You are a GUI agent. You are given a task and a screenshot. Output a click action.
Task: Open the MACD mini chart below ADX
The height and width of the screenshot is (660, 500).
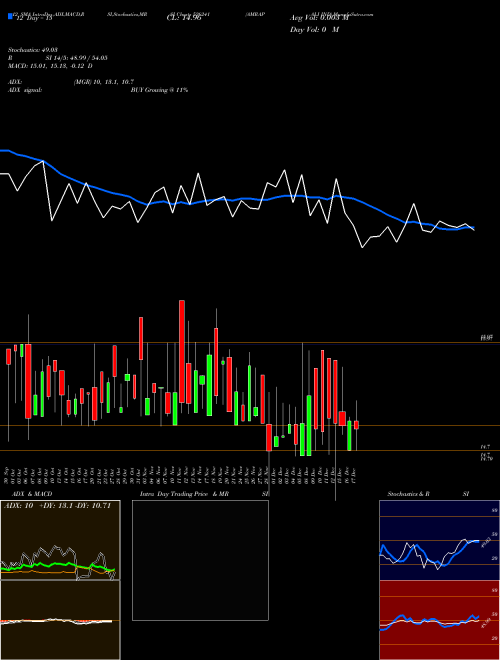tap(60, 620)
